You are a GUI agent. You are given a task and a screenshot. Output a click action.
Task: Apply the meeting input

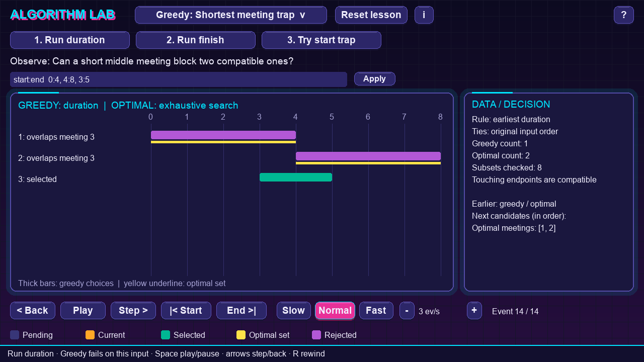coord(374,79)
